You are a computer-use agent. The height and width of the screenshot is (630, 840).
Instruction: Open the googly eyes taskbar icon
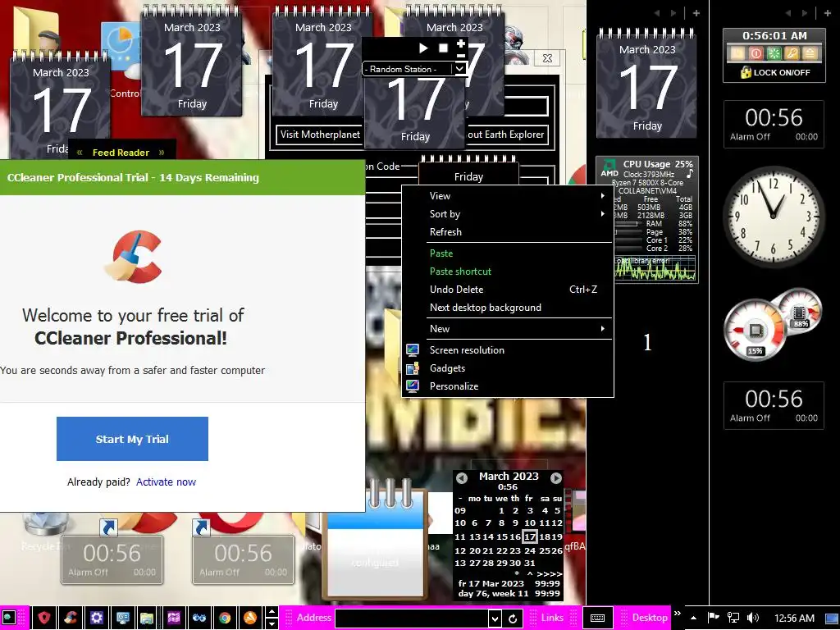point(199,618)
